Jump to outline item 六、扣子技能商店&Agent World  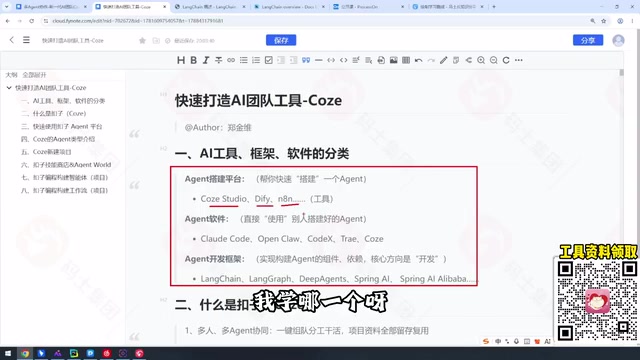click(66, 165)
